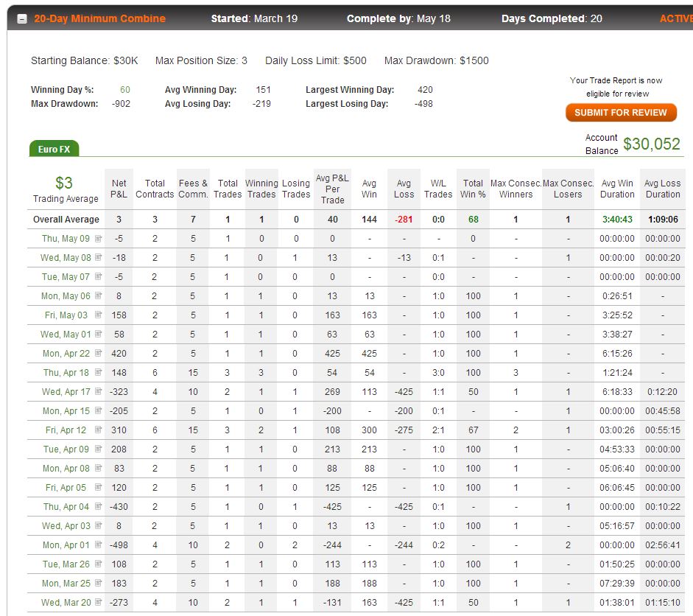Image resolution: width=693 pixels, height=616 pixels.
Task: Open the notes icon for Thu, Apr 04
Action: point(98,507)
